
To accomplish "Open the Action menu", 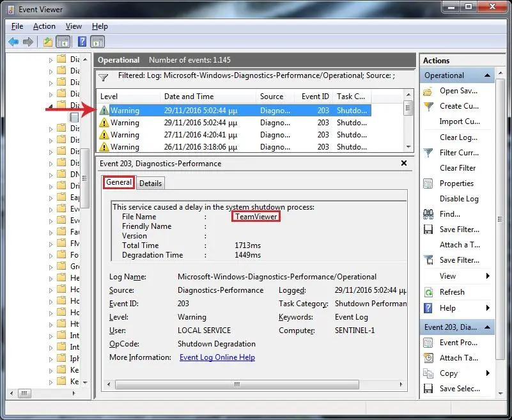I will [44, 26].
